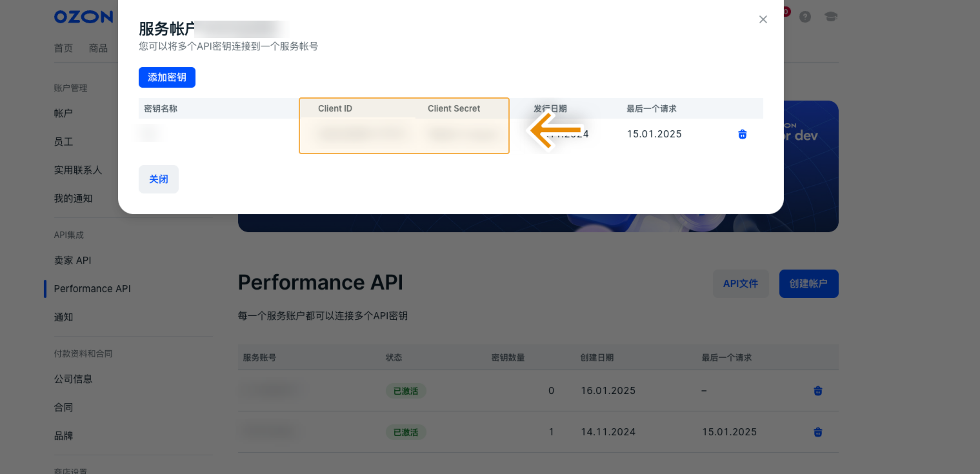Open 我的通知 in the sidebar
This screenshot has width=980, height=474.
pos(73,199)
